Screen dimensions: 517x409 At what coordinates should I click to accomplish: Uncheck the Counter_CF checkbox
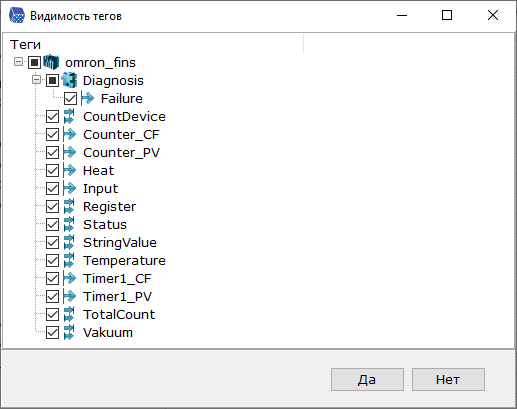click(x=52, y=135)
